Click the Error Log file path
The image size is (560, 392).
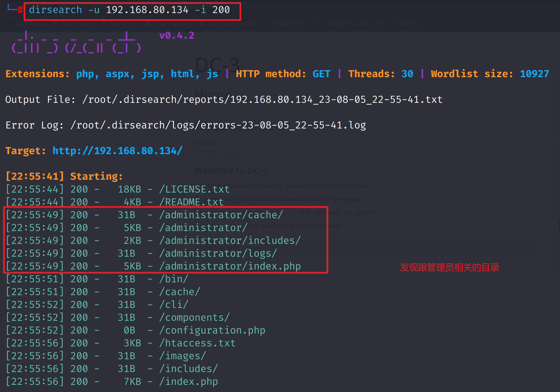218,125
